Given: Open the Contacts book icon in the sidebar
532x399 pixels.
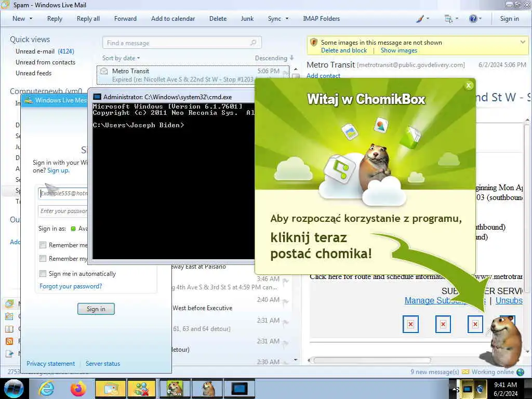Looking at the screenshot, I should [9, 329].
